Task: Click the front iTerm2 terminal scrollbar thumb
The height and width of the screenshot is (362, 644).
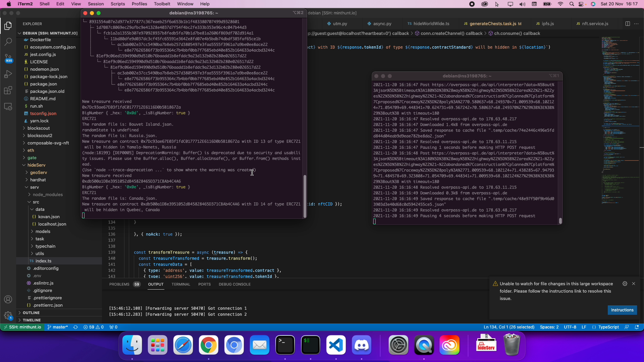Action: (x=305, y=196)
